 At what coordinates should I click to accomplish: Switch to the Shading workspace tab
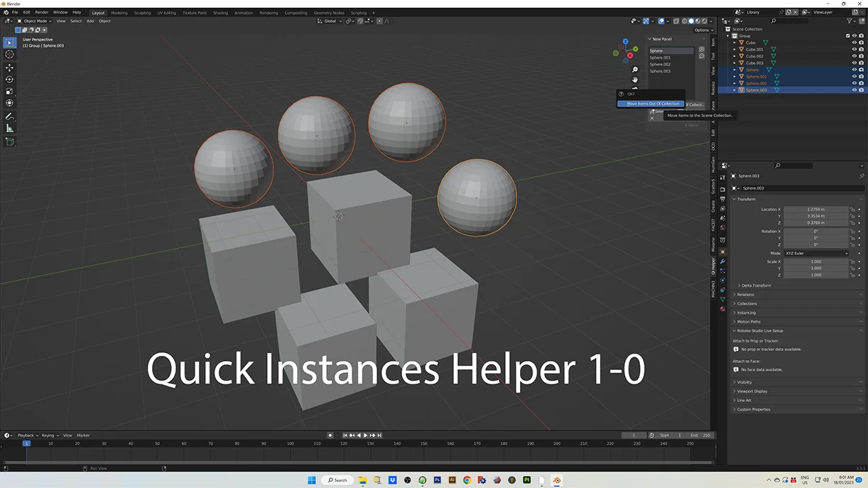point(220,13)
